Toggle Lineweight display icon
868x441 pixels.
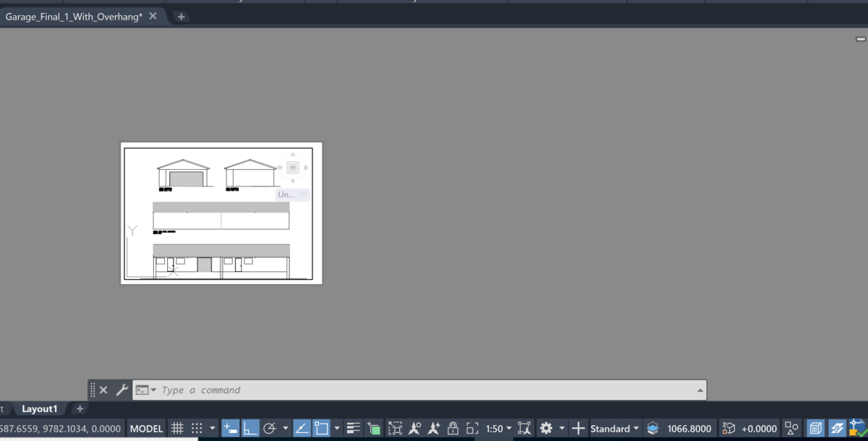point(354,429)
